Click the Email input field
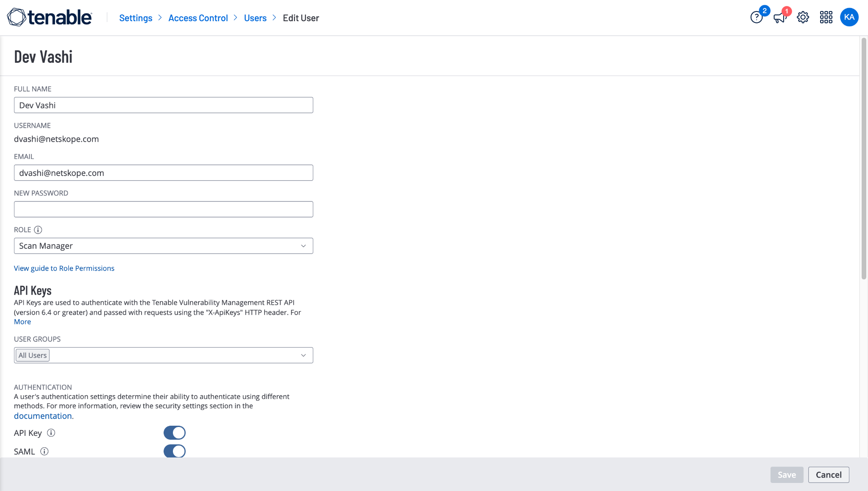868x491 pixels. pyautogui.click(x=164, y=173)
